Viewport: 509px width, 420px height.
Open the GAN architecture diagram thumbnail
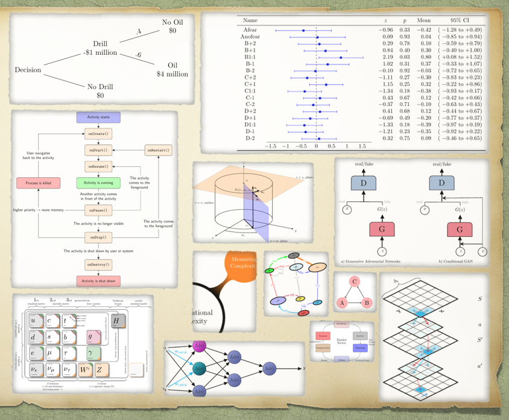coord(412,213)
